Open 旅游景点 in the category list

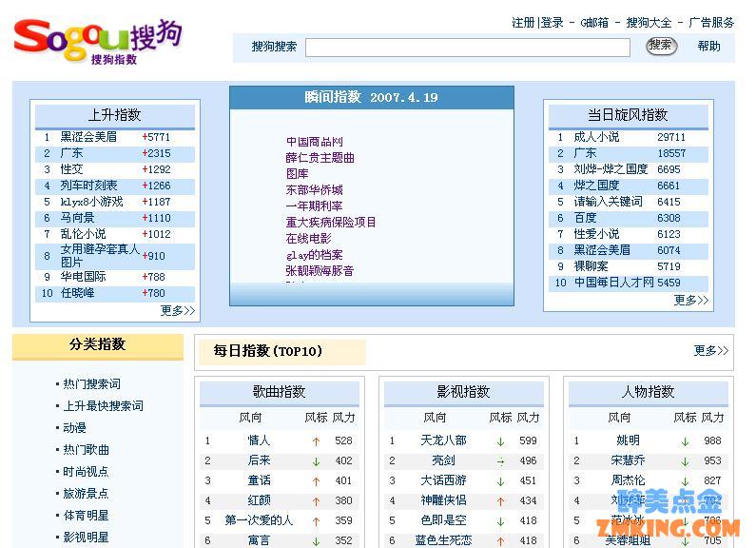[86, 494]
